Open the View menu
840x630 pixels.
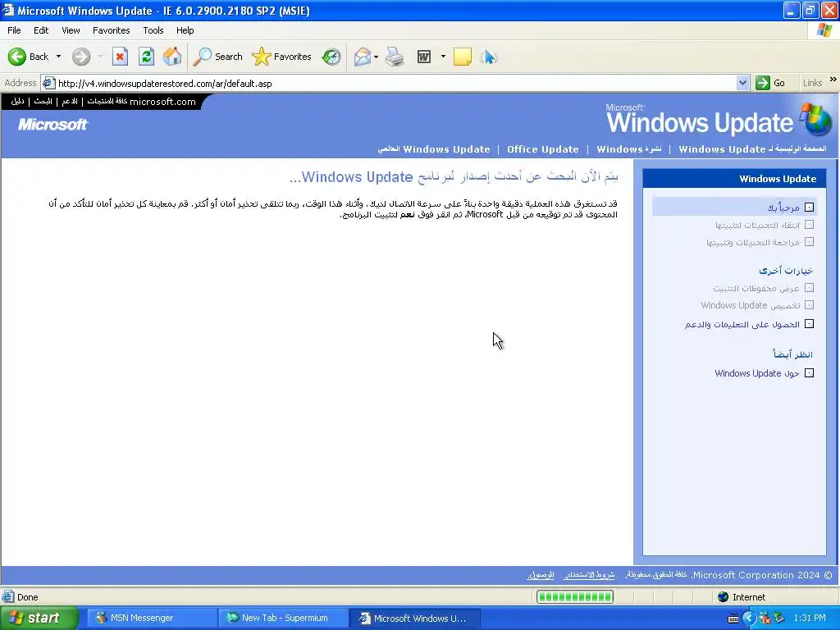[x=71, y=30]
